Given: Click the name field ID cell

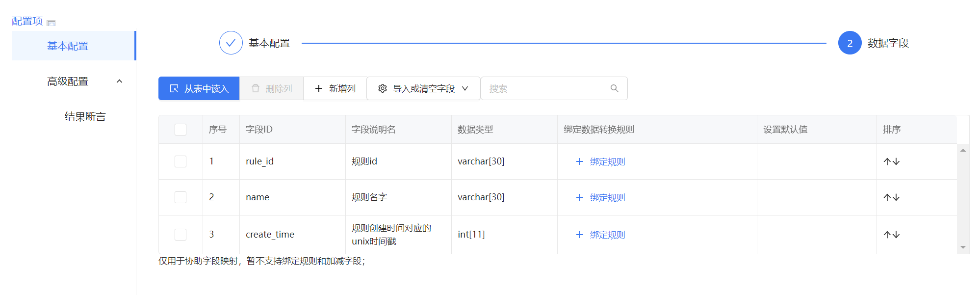Looking at the screenshot, I should click(292, 197).
